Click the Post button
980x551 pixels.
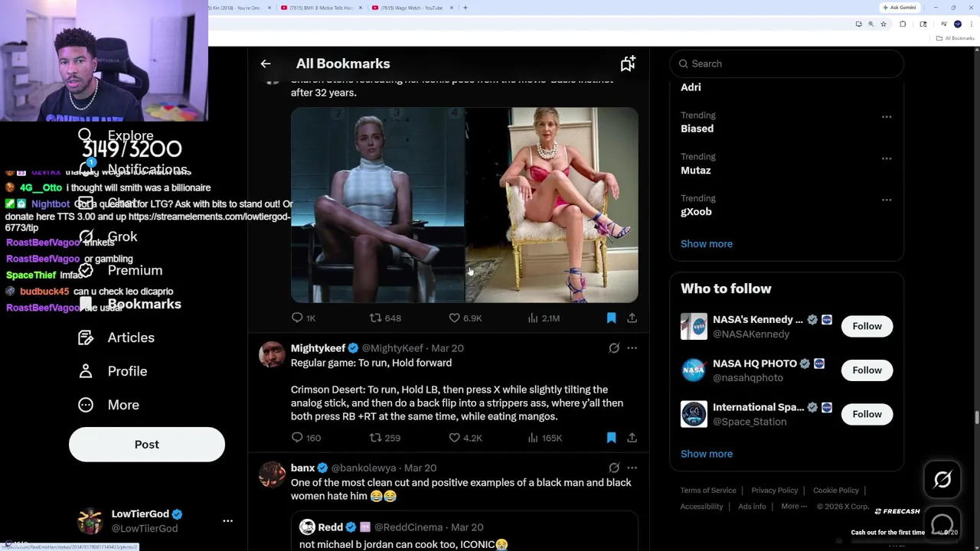(147, 445)
